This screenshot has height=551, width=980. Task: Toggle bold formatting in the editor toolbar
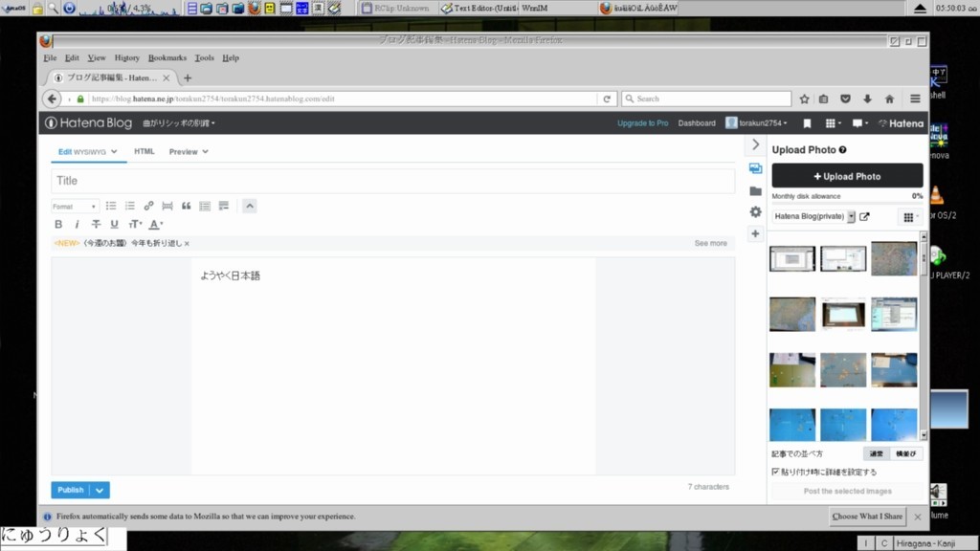(58, 224)
